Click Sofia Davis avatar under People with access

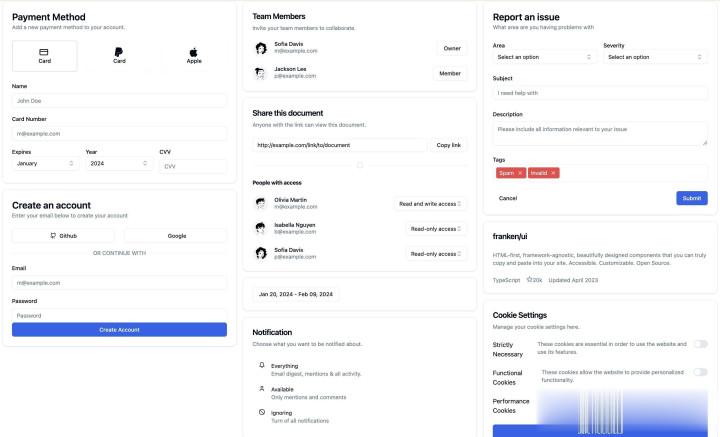click(261, 253)
